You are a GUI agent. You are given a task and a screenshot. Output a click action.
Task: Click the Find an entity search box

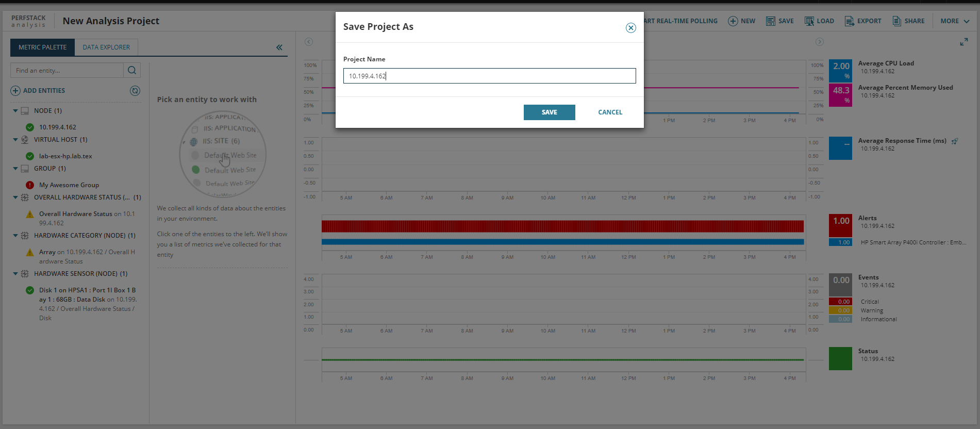click(x=67, y=70)
